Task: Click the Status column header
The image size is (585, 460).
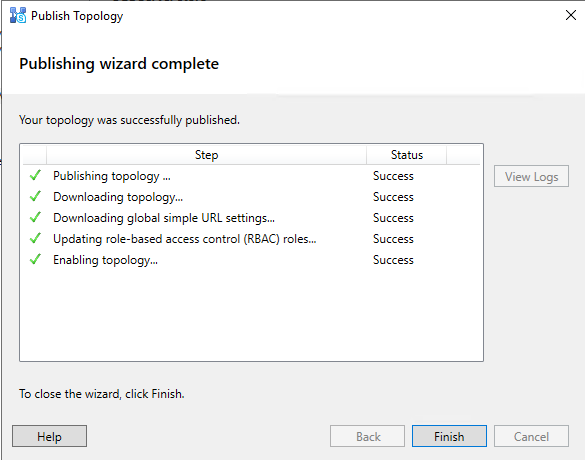Action: click(407, 155)
